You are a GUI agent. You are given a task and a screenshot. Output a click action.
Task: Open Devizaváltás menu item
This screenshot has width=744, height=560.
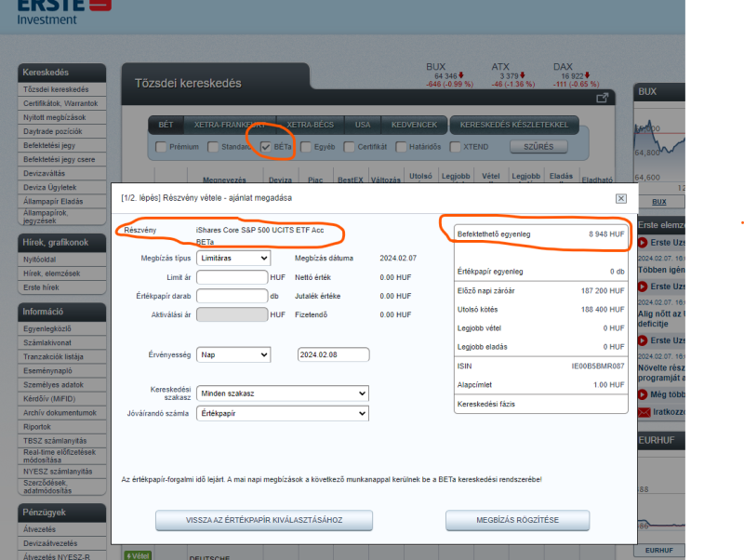click(61, 174)
